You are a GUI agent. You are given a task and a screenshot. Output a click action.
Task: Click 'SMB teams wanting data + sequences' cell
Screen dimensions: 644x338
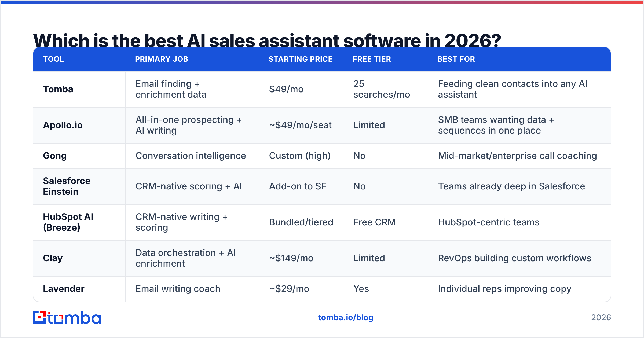point(519,125)
